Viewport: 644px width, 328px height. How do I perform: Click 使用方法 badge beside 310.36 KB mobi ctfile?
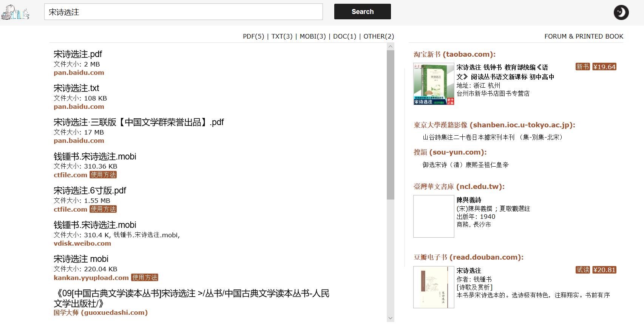pos(103,175)
